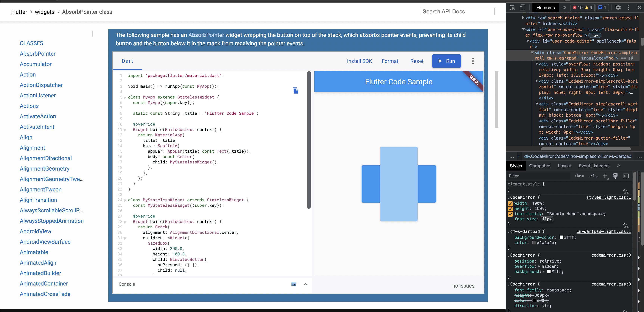Clear console with the filter icon

[293, 284]
